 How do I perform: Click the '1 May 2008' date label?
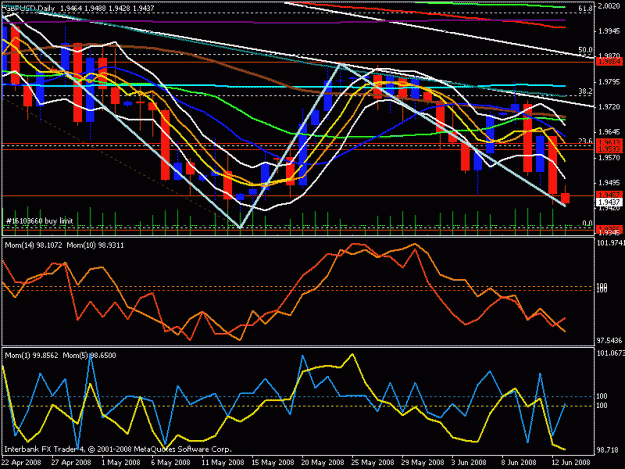[x=121, y=463]
